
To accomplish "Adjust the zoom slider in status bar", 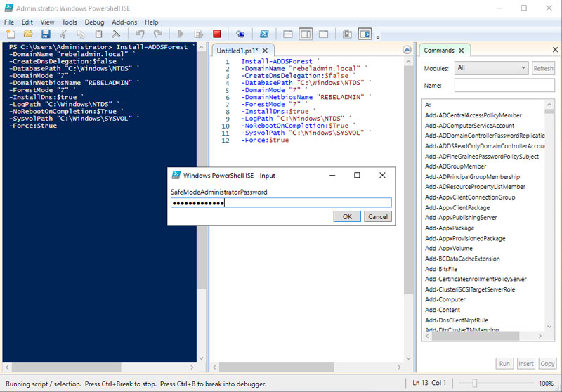I will [475, 384].
